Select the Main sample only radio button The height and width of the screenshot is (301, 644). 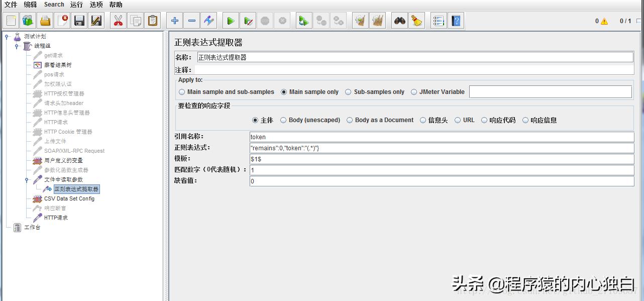pos(285,92)
